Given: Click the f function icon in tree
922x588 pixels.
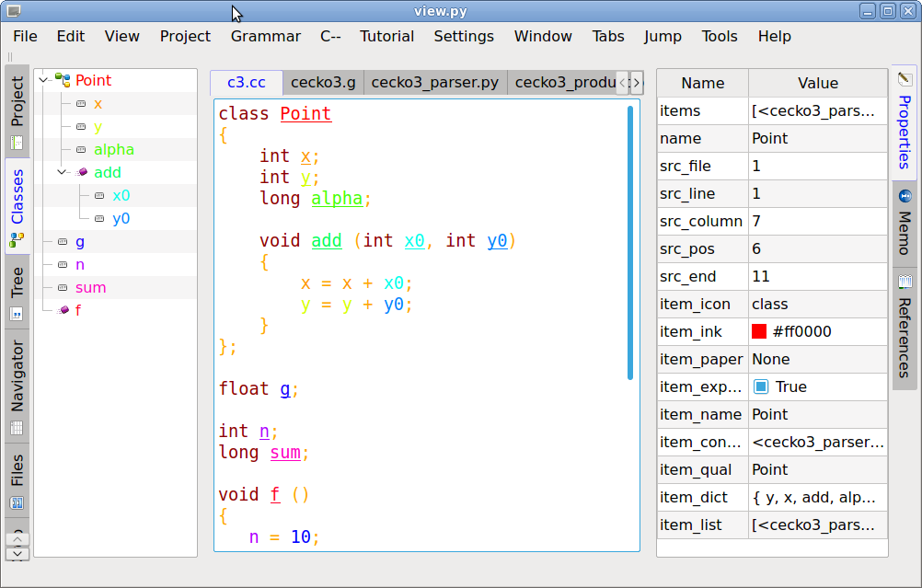Looking at the screenshot, I should [x=63, y=310].
